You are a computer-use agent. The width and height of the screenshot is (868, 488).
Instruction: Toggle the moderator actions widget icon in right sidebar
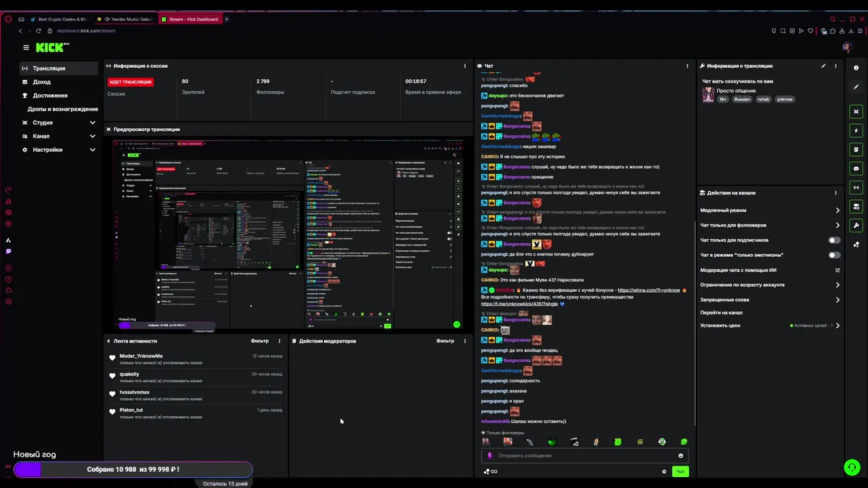(856, 207)
